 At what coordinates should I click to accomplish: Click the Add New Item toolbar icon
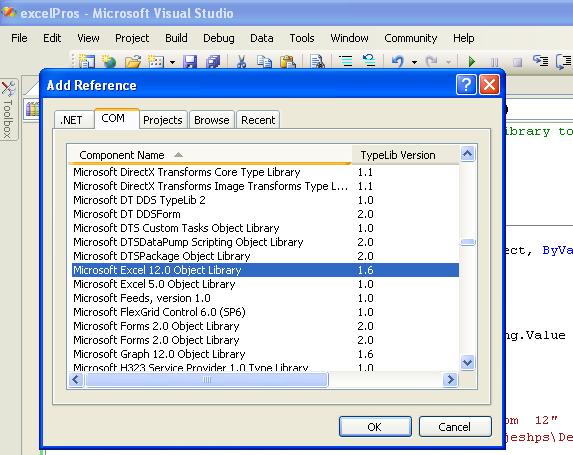[x=155, y=61]
